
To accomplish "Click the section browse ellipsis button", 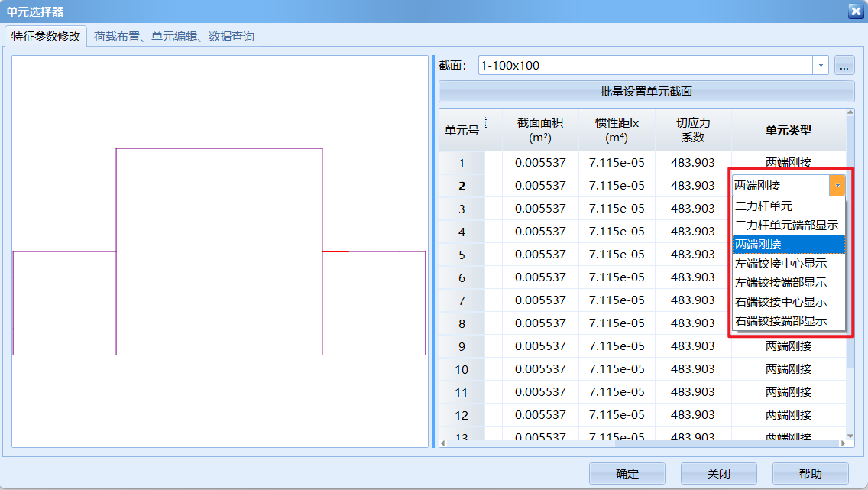I will (x=844, y=66).
